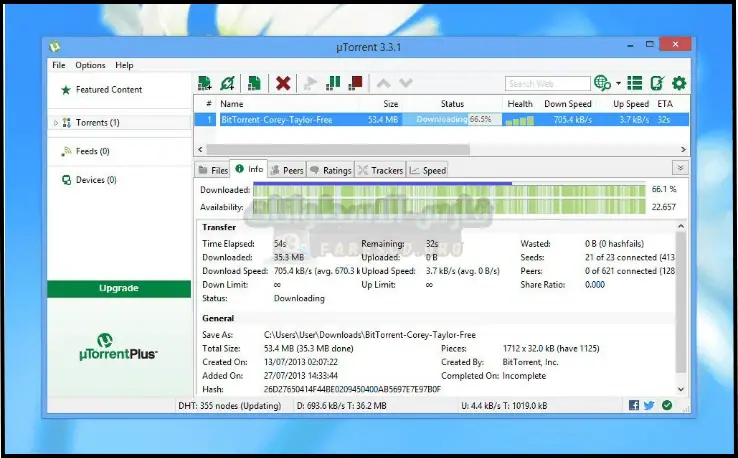Open the Trackers tab
This screenshot has height=458, width=738.
[x=380, y=170]
